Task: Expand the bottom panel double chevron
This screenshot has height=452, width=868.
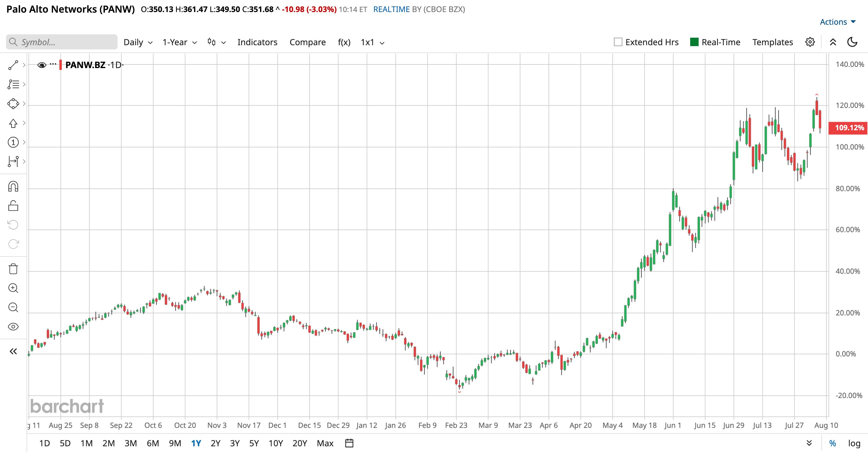Action: (809, 443)
